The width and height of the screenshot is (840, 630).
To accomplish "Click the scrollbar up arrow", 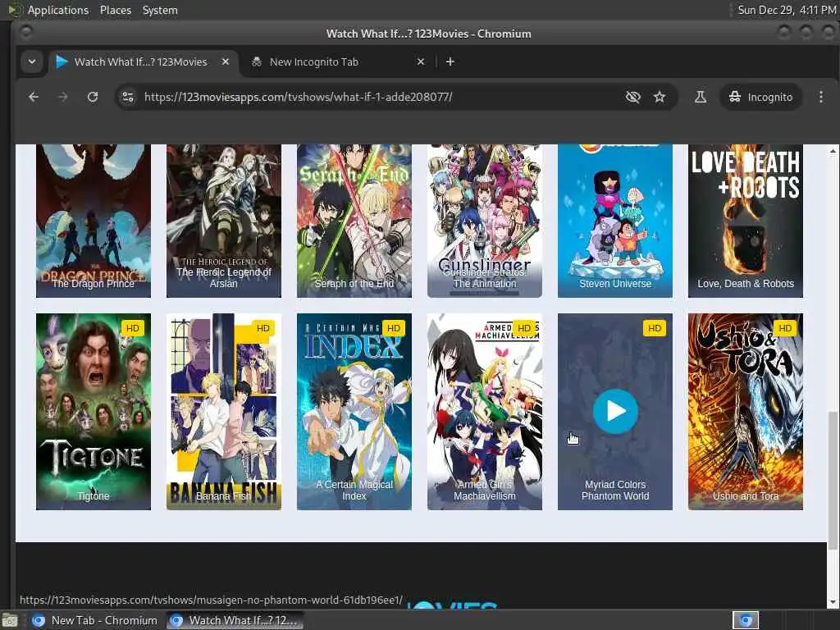I will [x=833, y=151].
